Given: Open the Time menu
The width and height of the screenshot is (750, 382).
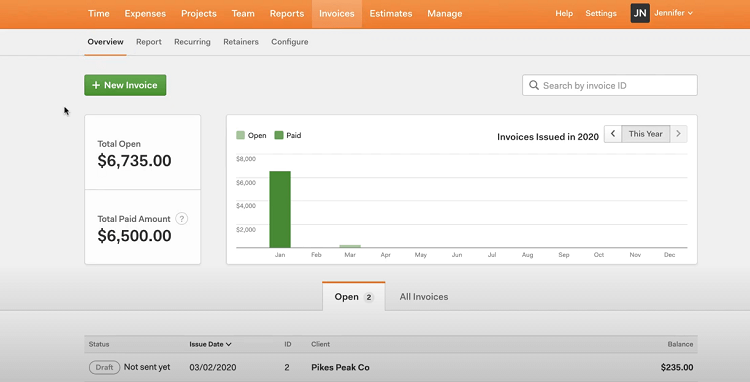Looking at the screenshot, I should [99, 13].
